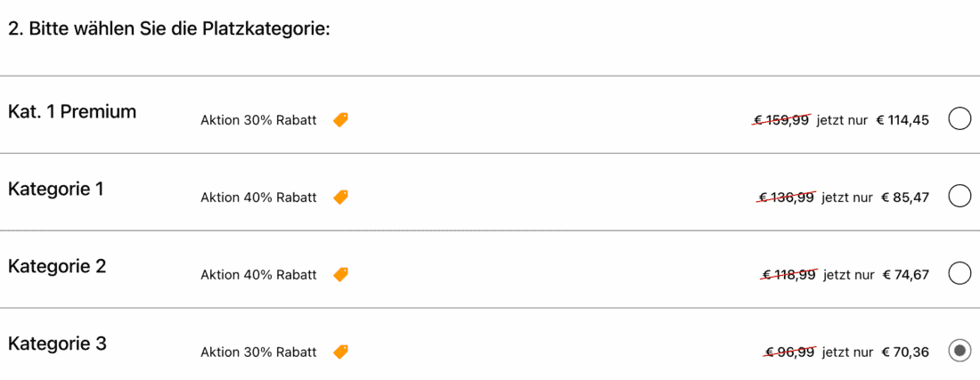Screen dimensions: 980x380
Task: Click the Kategorie 3 label
Action: (57, 344)
